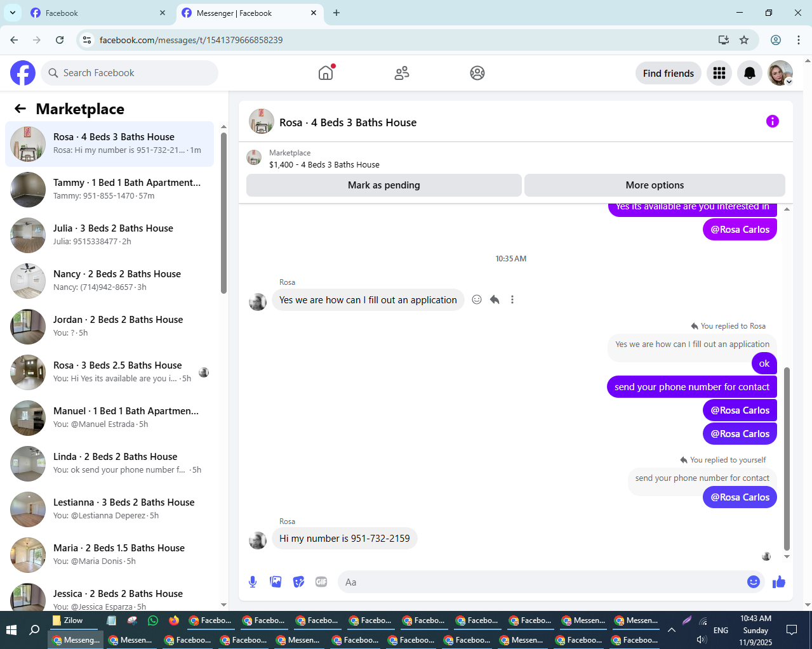Click the volume icon in system tray

point(702,639)
